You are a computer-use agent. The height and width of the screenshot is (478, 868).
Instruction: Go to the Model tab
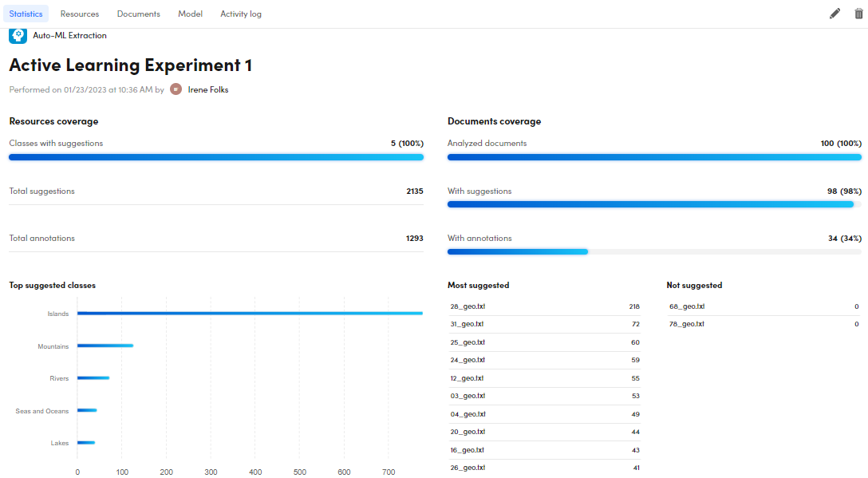point(190,14)
